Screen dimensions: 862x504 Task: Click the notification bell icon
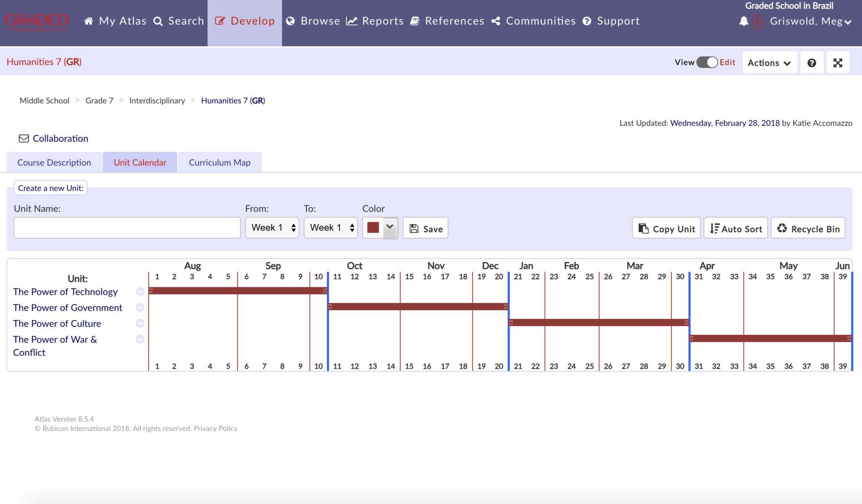(744, 21)
